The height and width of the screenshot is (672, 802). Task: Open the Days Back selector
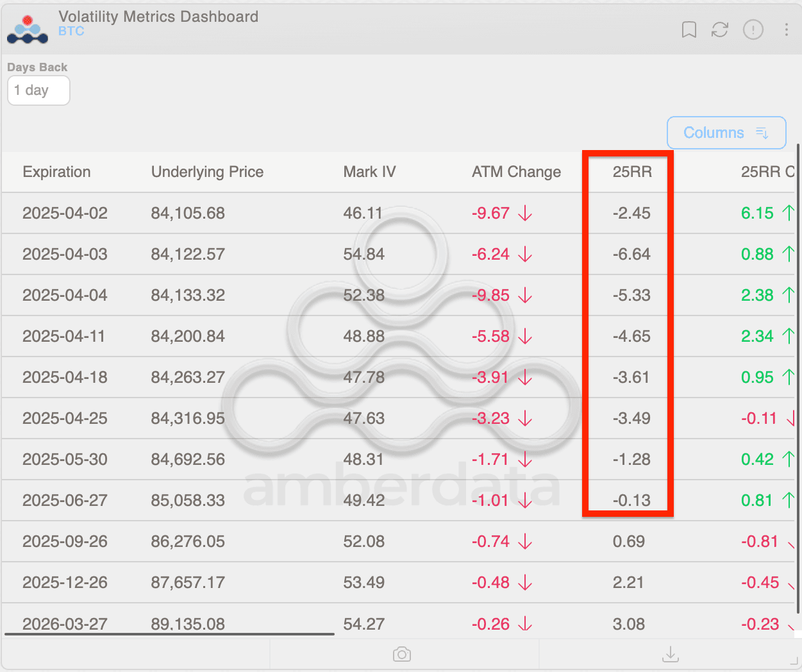coord(38,90)
